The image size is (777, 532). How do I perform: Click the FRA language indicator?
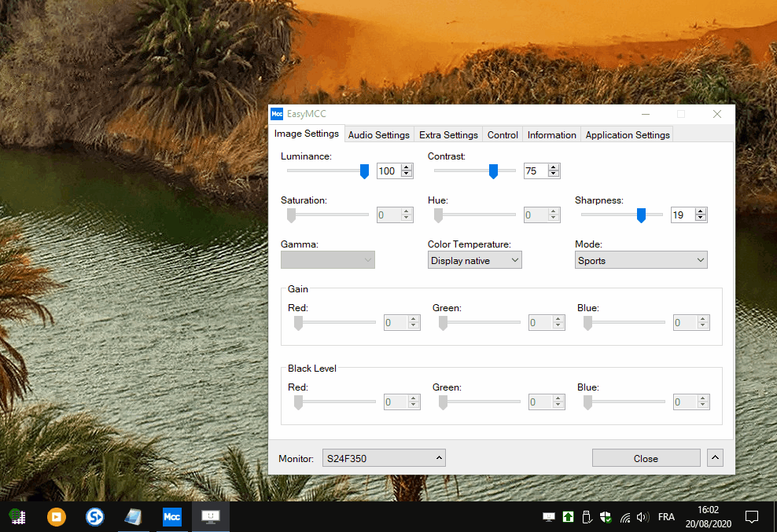[666, 517]
